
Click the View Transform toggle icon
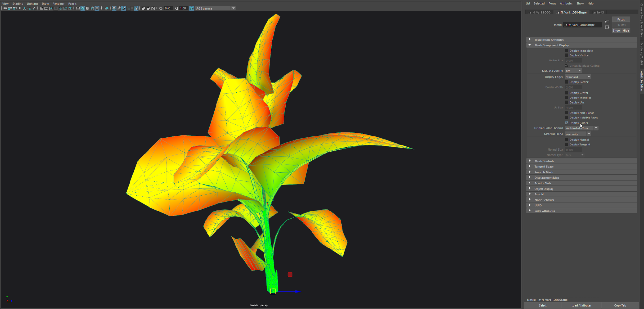pyautogui.click(x=192, y=8)
